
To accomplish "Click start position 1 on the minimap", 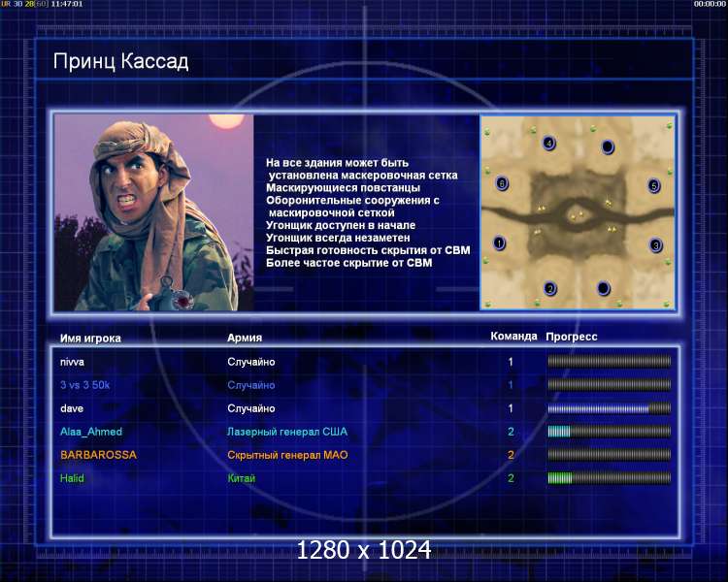I will click(x=499, y=242).
